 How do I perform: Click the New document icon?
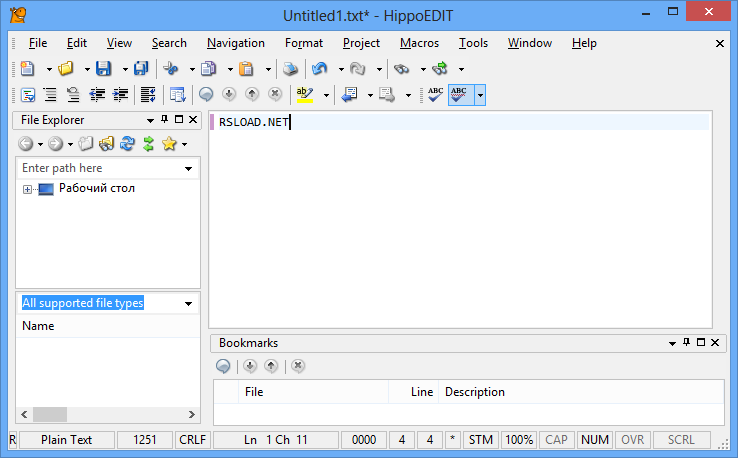coord(28,69)
